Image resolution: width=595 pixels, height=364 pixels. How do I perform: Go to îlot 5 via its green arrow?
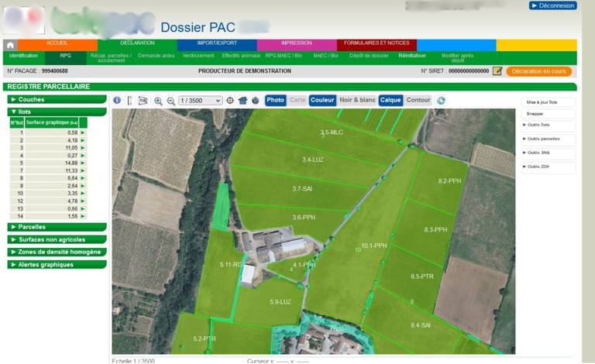click(x=83, y=163)
